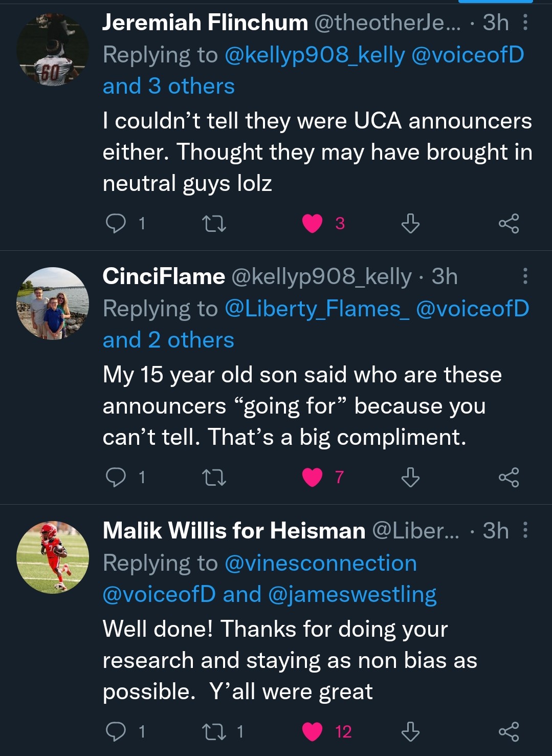Reply to Malik Willis for Heisman tweet

click(116, 731)
